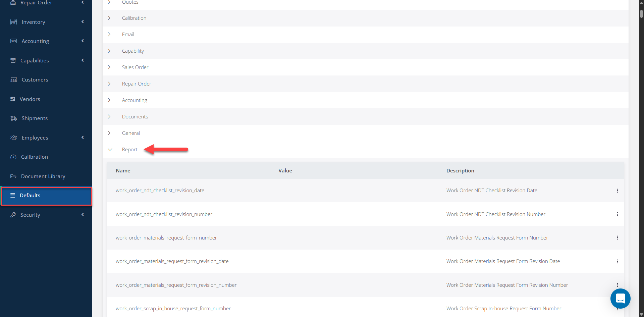Click the Capabilities sidebar entry
The image size is (644, 317).
[46, 60]
